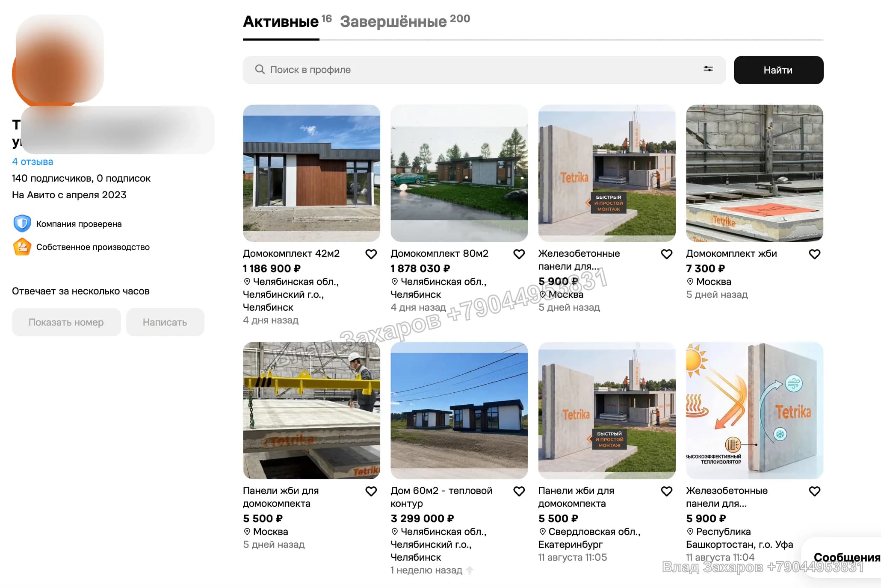Switch to Завершённые tab

click(393, 21)
